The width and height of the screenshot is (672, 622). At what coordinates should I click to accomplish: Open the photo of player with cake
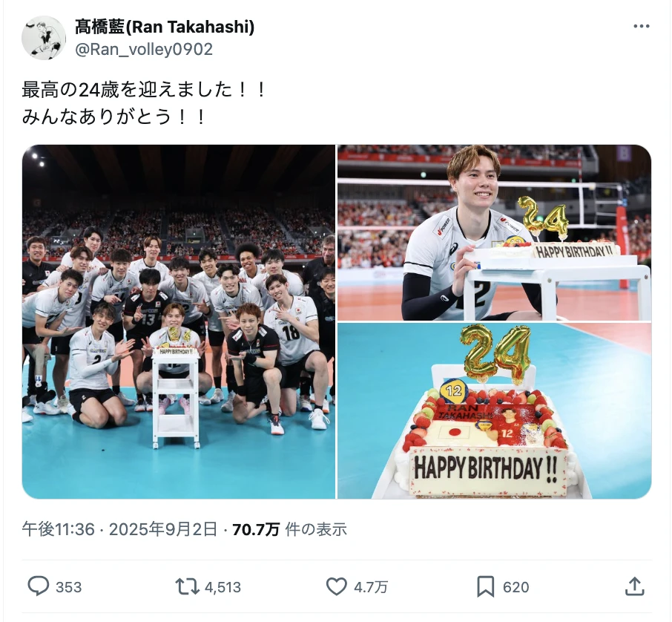click(x=494, y=232)
